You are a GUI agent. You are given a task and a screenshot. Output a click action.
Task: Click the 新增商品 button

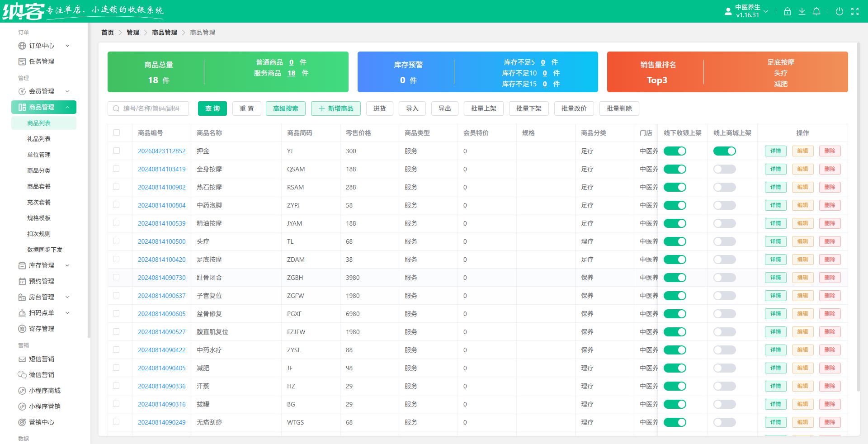coord(335,109)
